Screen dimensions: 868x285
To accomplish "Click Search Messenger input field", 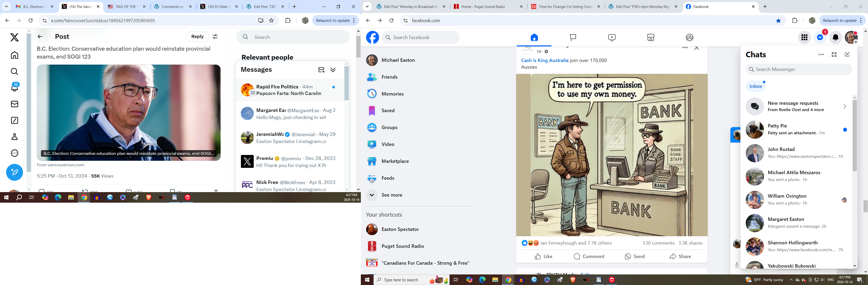I will (799, 69).
